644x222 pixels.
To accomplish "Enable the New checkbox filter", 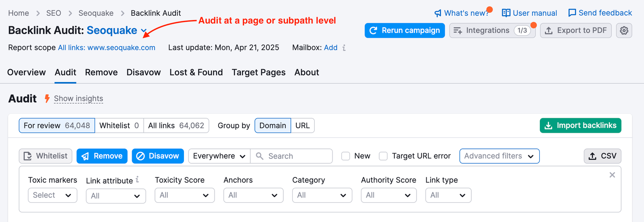I will coord(346,156).
